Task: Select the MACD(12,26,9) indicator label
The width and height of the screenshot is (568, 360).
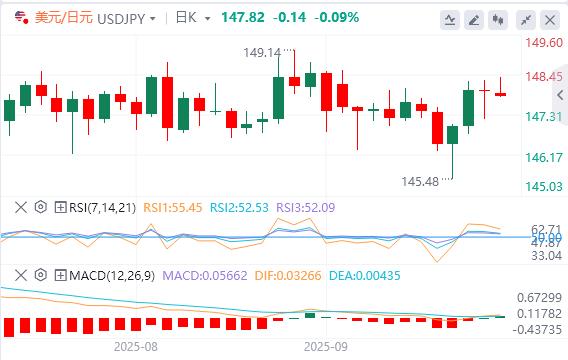Action: click(112, 276)
